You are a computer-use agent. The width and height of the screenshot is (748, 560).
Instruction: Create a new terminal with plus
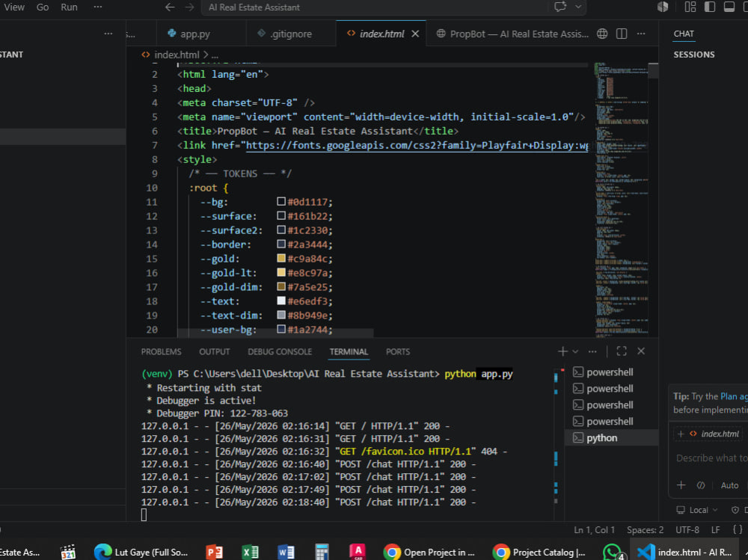point(563,351)
